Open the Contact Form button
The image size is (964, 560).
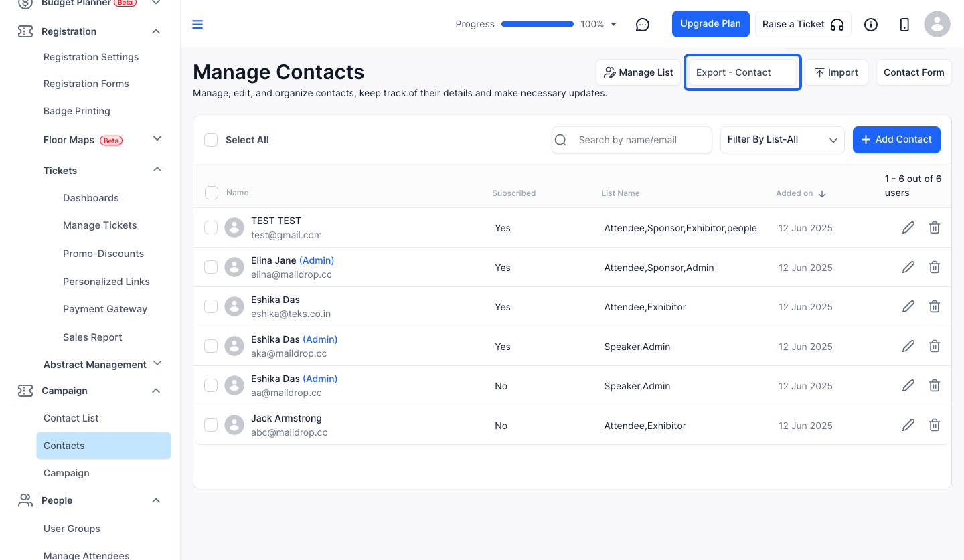pyautogui.click(x=914, y=72)
